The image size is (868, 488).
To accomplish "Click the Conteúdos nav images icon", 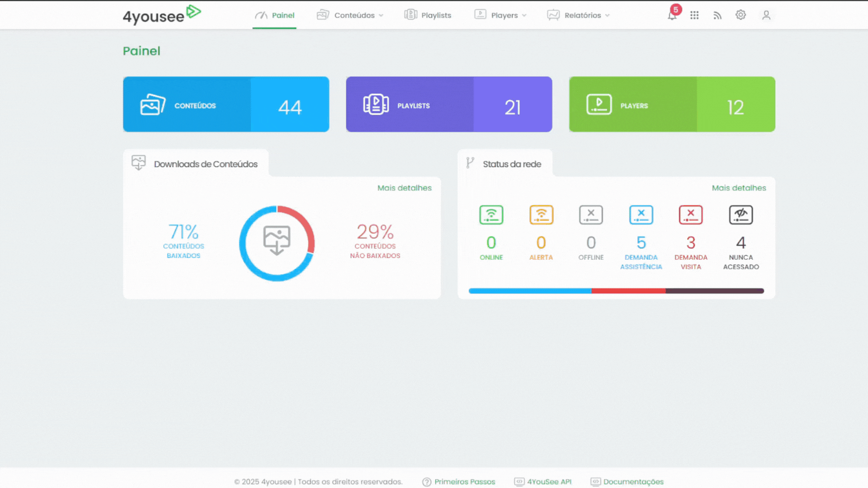I will click(323, 15).
